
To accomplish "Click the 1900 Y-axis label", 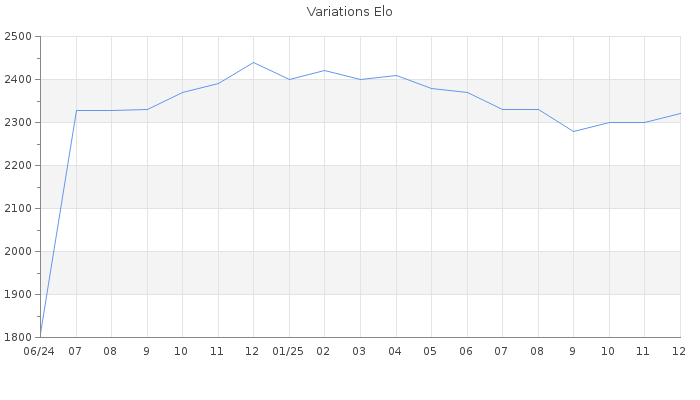I will coord(18,295).
